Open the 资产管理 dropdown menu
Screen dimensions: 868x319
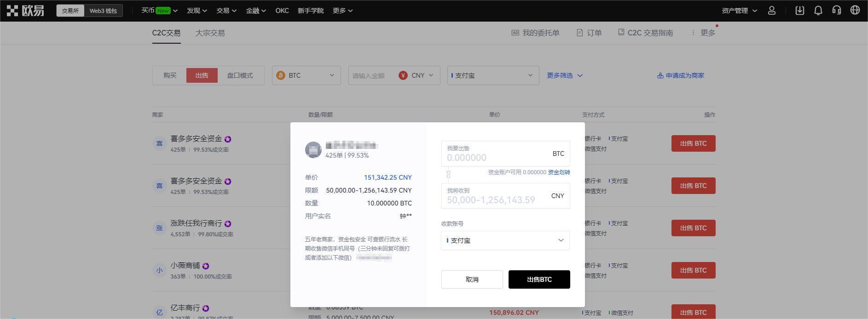pyautogui.click(x=739, y=11)
